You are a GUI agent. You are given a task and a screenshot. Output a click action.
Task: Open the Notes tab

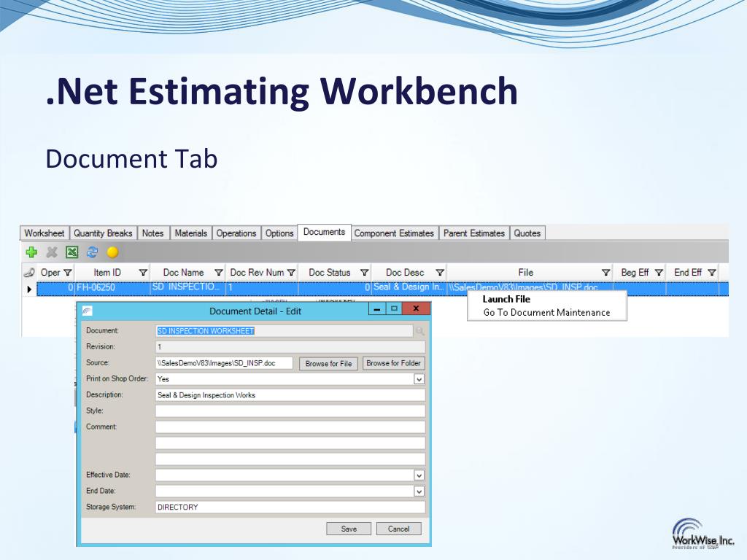click(x=153, y=233)
